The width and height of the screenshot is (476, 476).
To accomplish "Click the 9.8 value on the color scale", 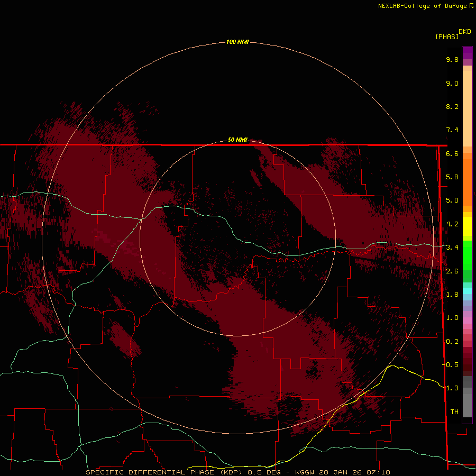I will point(452,59).
